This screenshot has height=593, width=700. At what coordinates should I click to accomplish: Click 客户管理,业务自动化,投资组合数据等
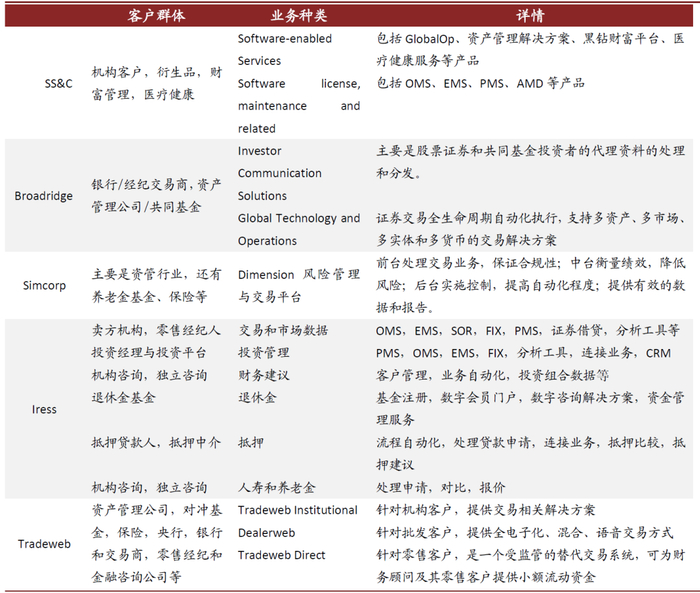coord(492,375)
